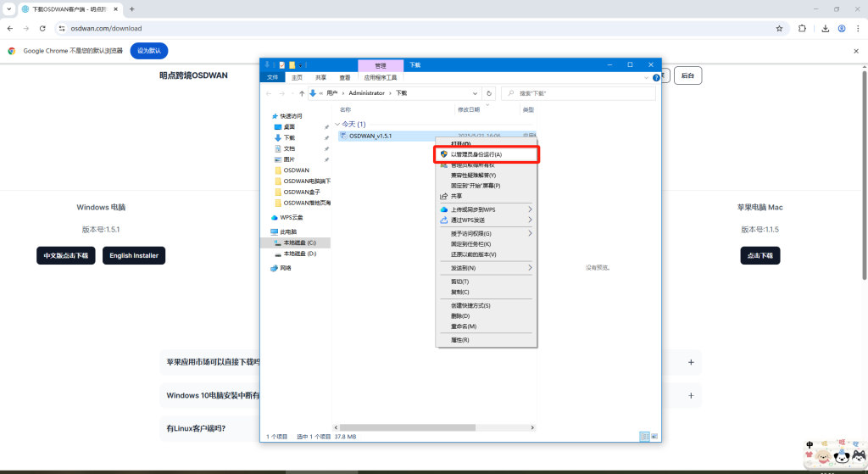Screen dimensions: 868x474
Task: Select 图片 in the sidebar
Action: coord(289,159)
